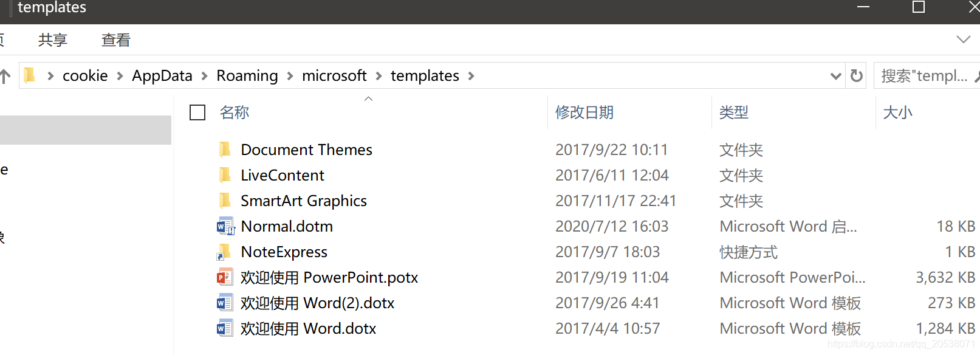Open the 共享 ribbon tab
Image resolution: width=980 pixels, height=355 pixels.
pos(53,40)
